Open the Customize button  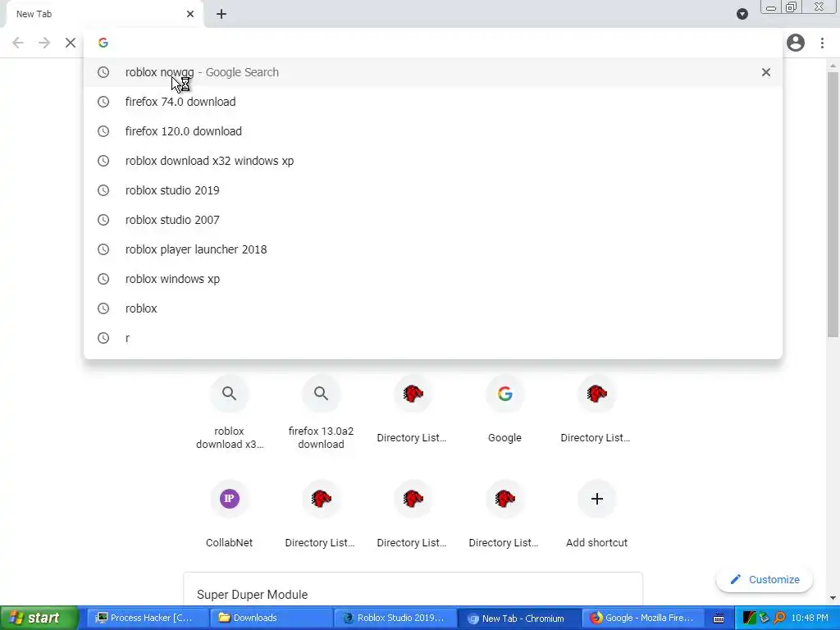click(765, 580)
